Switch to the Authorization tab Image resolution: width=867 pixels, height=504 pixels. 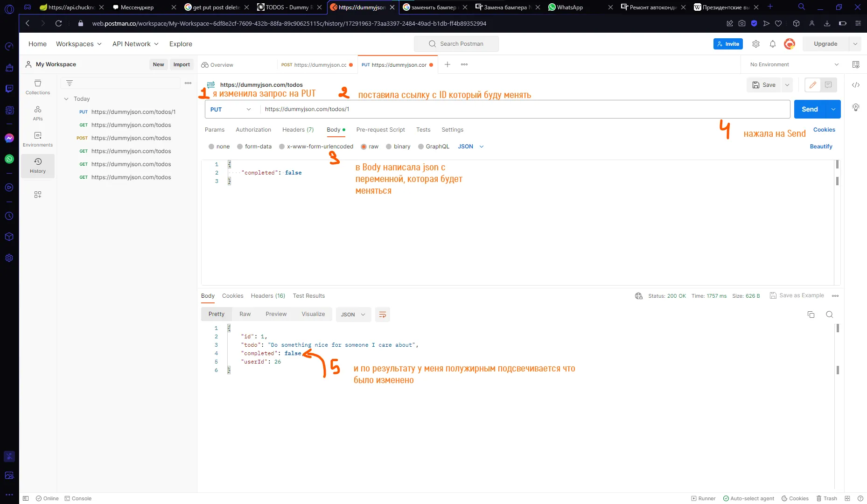(x=253, y=130)
